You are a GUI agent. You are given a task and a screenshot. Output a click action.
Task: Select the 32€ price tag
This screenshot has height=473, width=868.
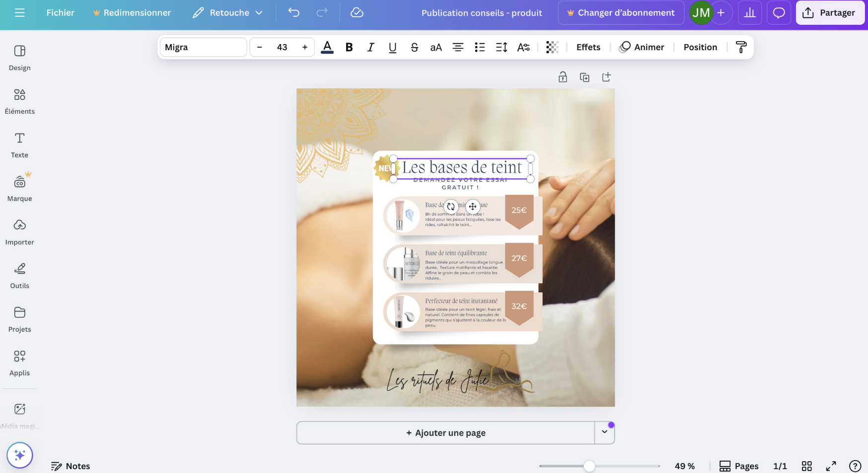pos(519,307)
